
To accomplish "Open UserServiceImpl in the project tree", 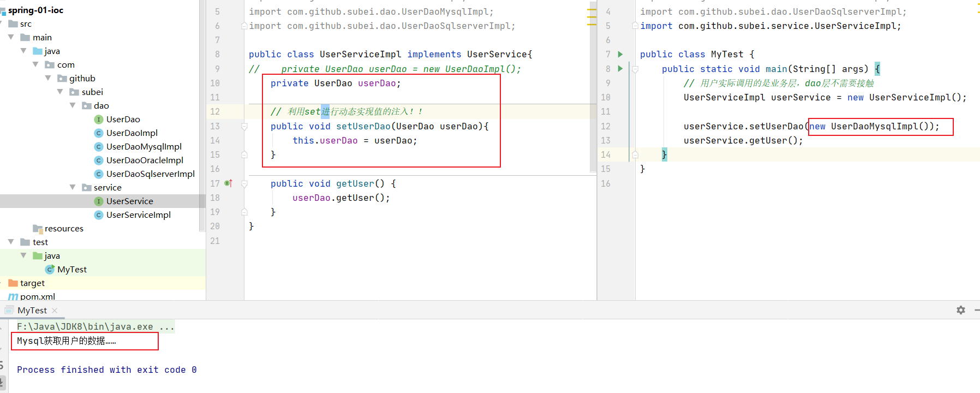I will [x=138, y=215].
